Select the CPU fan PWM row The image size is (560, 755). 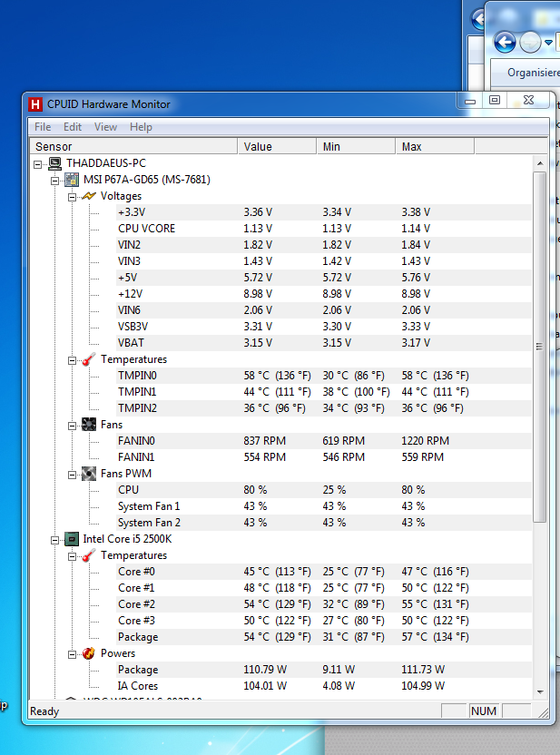(x=325, y=490)
